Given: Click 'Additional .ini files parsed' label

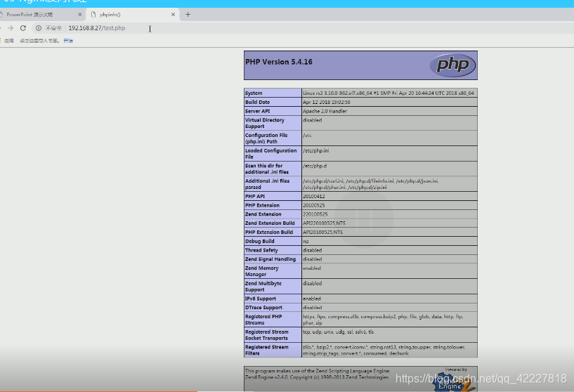Looking at the screenshot, I should pyautogui.click(x=267, y=184).
